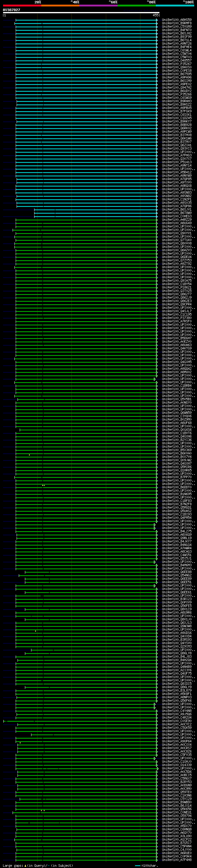This screenshot has height=868, width=197.
Task: Click hit label UniRef100_Q7T1K0
Action: [x=177, y=240]
